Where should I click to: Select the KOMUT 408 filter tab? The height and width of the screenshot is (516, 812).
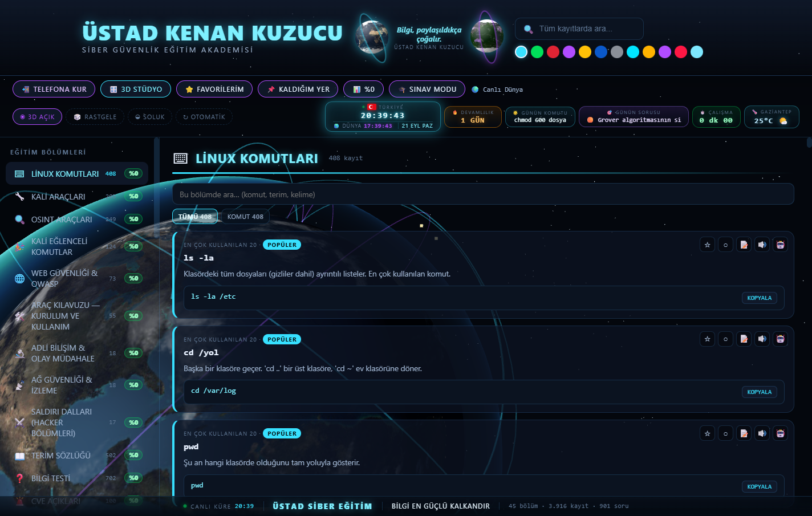[x=245, y=217]
